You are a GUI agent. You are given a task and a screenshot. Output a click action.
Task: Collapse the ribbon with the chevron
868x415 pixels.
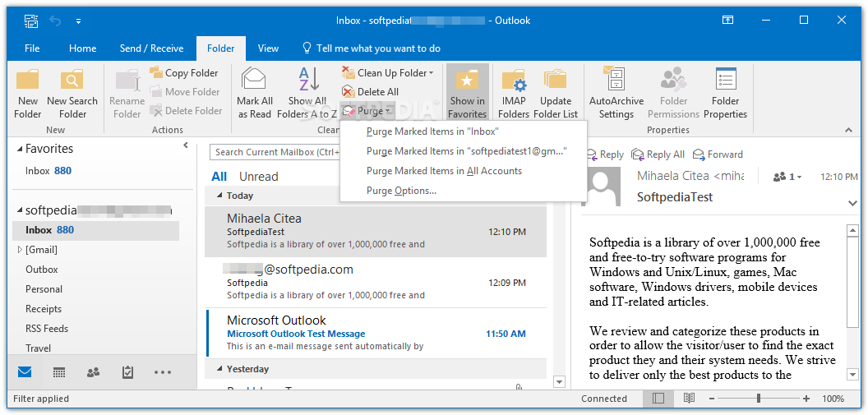click(x=848, y=130)
